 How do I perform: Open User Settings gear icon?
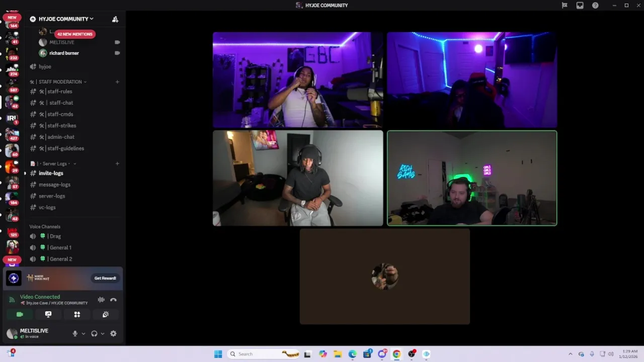[x=113, y=333]
